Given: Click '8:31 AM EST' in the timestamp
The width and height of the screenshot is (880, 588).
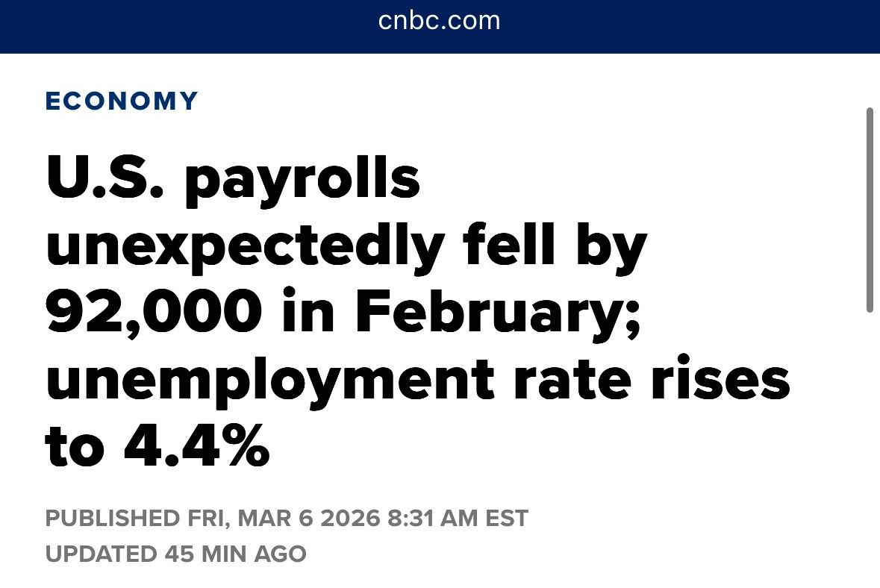Looking at the screenshot, I should point(458,518).
